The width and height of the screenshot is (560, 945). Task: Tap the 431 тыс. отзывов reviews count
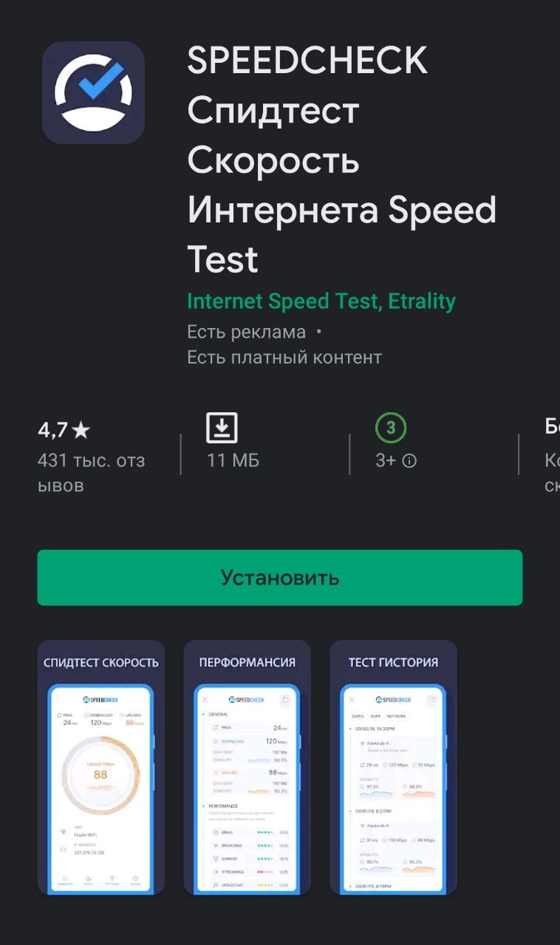pyautogui.click(x=91, y=473)
